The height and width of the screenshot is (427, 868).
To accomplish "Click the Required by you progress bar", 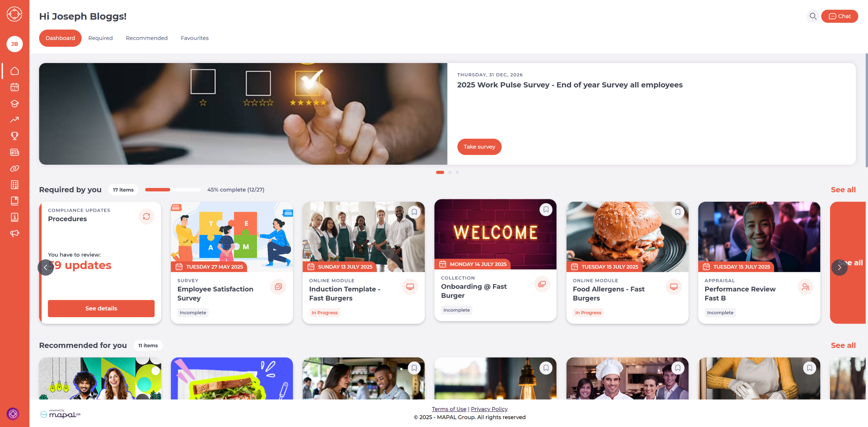I will pos(173,190).
